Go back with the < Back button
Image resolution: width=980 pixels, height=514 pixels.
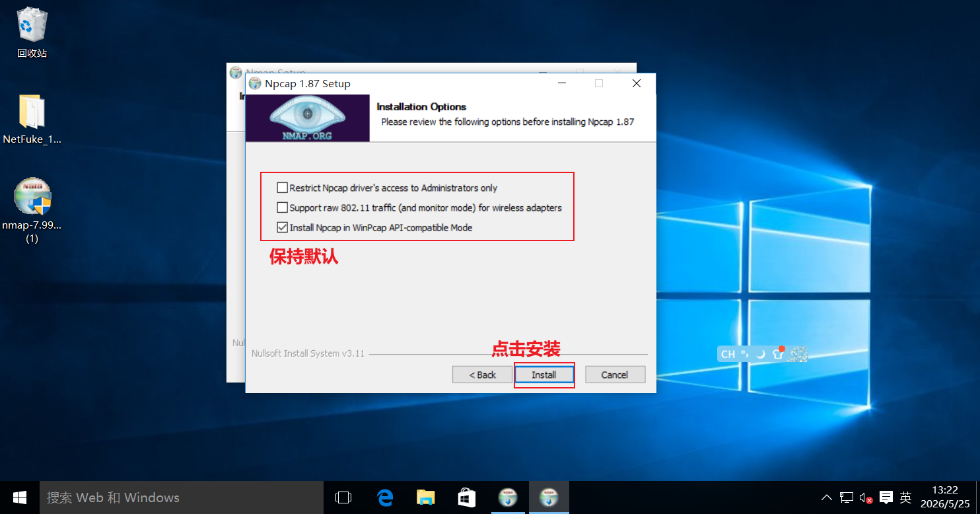point(483,375)
